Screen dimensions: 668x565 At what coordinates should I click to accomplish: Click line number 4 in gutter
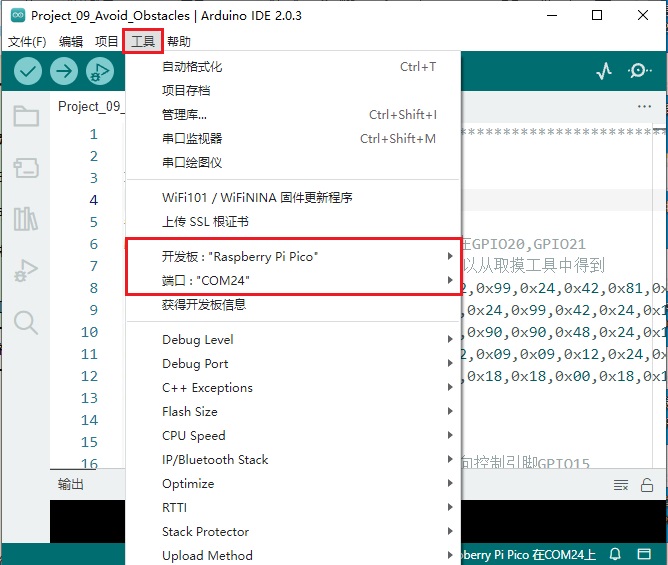(x=94, y=200)
